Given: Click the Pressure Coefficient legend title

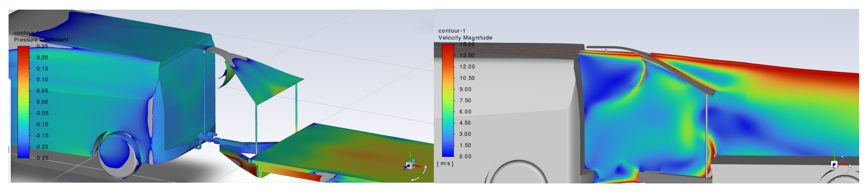Looking at the screenshot, I should click(x=41, y=40).
